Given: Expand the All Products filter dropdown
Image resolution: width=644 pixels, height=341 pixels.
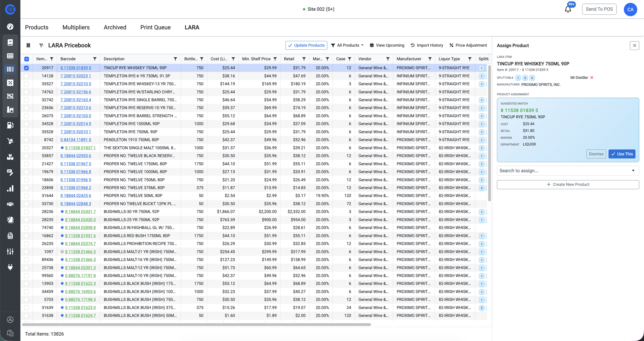Looking at the screenshot, I should coord(347,45).
